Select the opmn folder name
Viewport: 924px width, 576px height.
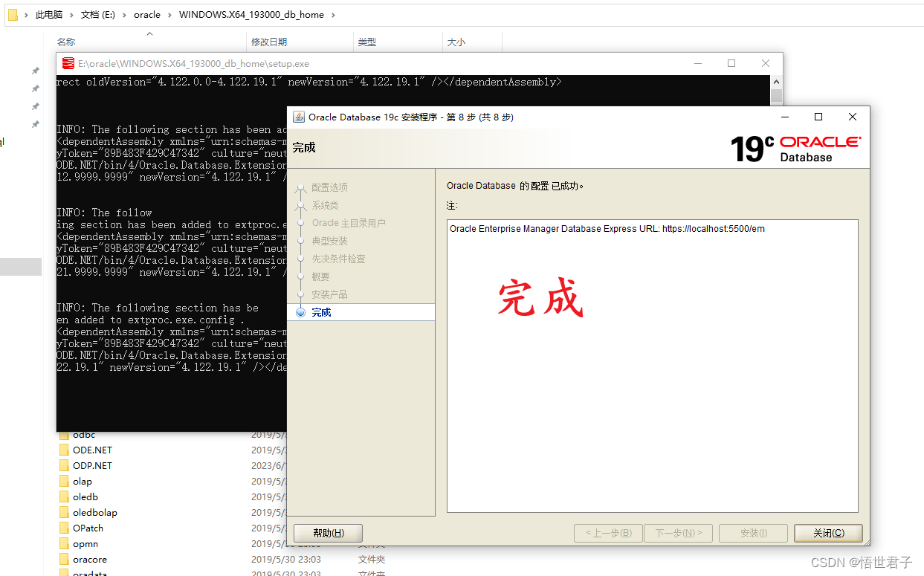pyautogui.click(x=85, y=544)
